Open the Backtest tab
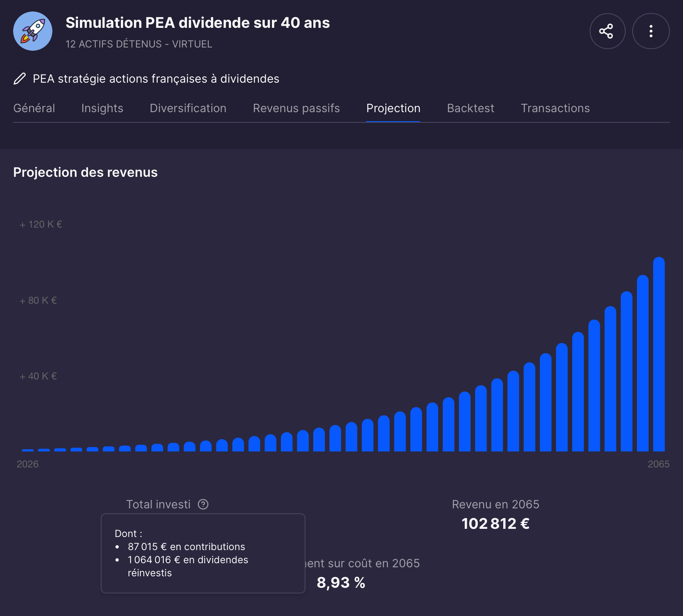This screenshot has height=616, width=683. (x=470, y=108)
